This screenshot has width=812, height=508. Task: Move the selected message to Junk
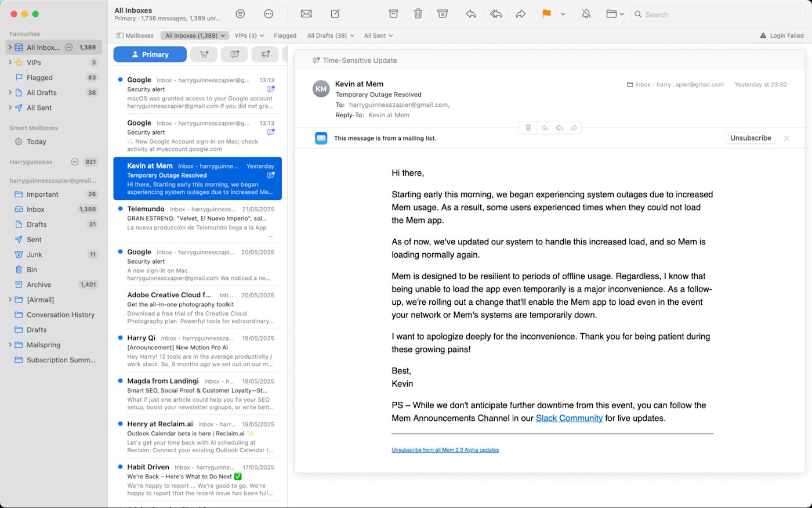tap(443, 14)
